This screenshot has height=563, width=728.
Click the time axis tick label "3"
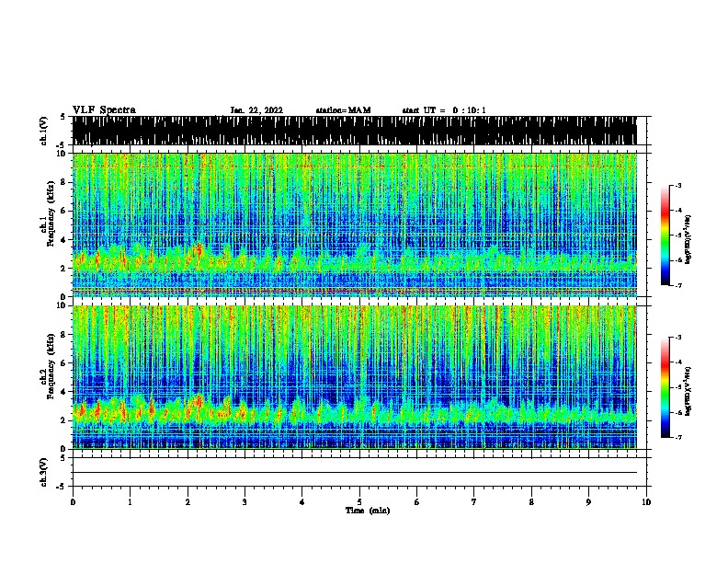point(245,502)
